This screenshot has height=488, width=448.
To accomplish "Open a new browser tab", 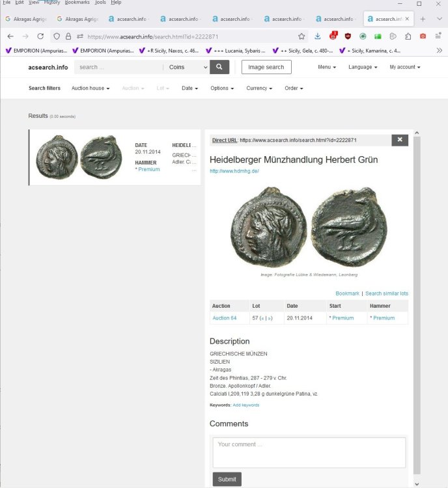I will pos(423,19).
